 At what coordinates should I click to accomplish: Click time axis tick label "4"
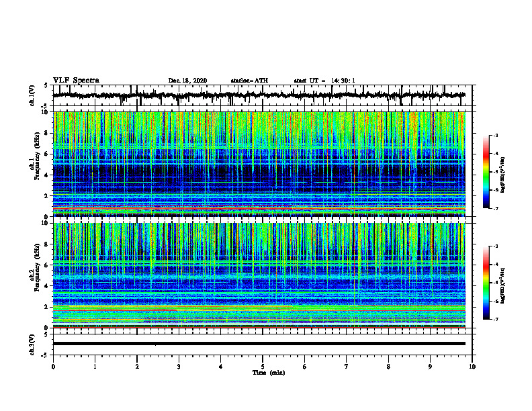tap(221, 367)
